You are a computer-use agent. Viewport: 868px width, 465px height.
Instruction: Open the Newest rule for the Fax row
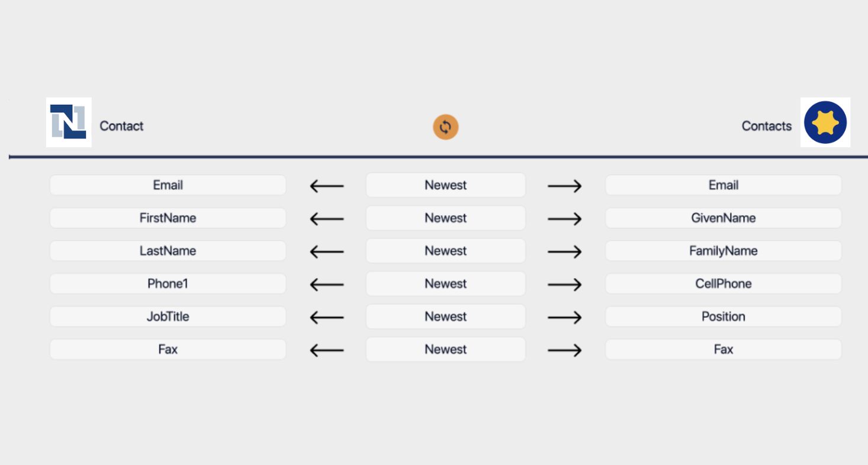[446, 349]
